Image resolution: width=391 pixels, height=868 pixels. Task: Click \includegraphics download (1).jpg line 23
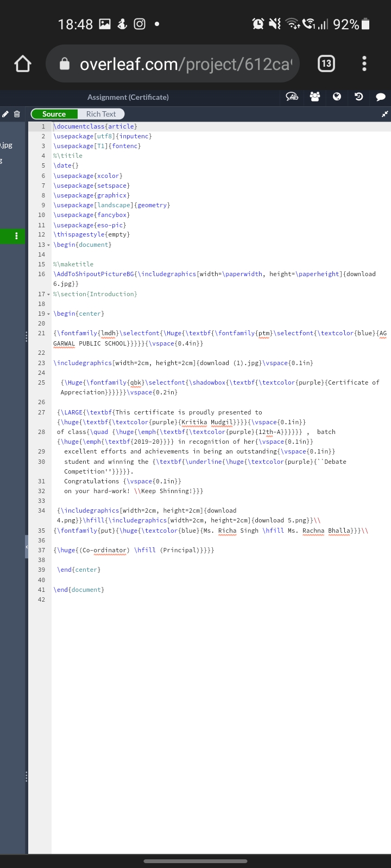183,363
